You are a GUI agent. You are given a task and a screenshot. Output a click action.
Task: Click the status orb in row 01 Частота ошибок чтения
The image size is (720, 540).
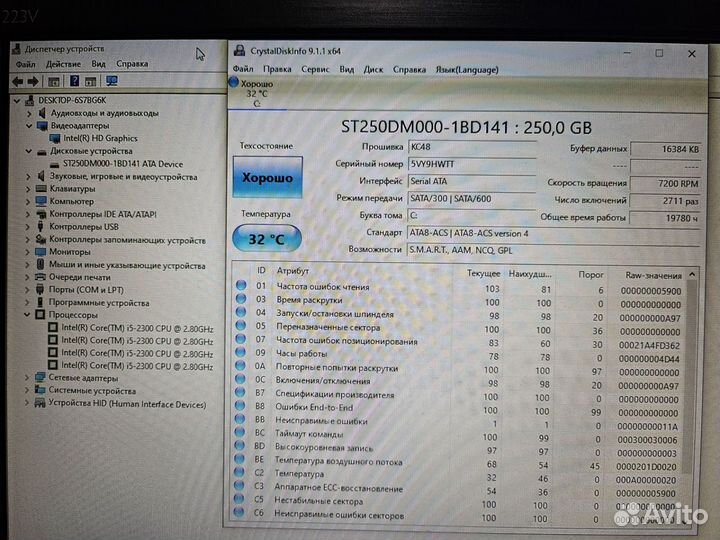click(241, 285)
